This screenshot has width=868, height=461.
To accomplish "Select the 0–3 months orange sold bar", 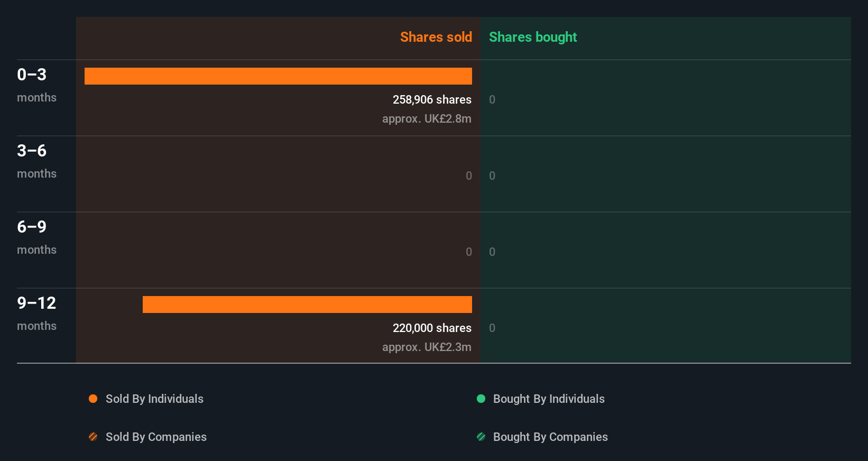I will [x=278, y=76].
